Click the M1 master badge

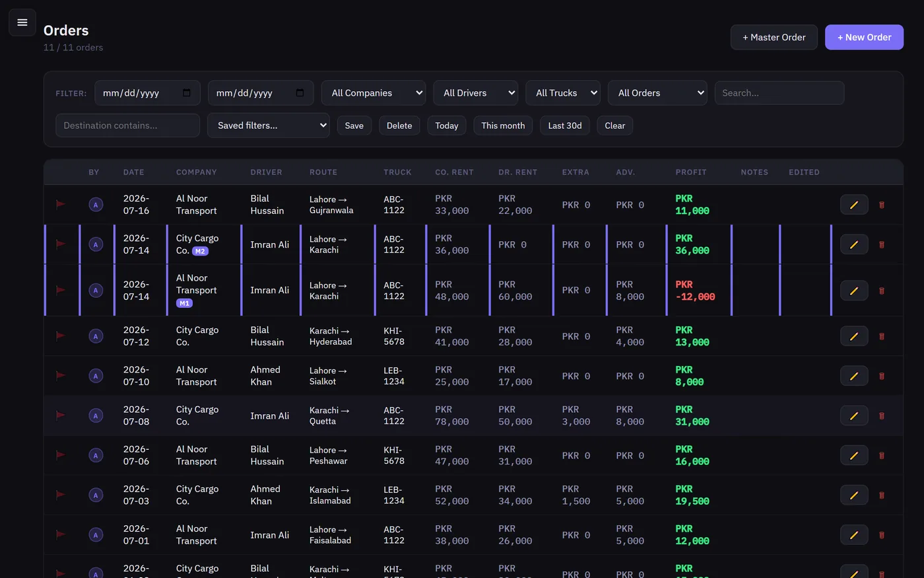(x=184, y=303)
